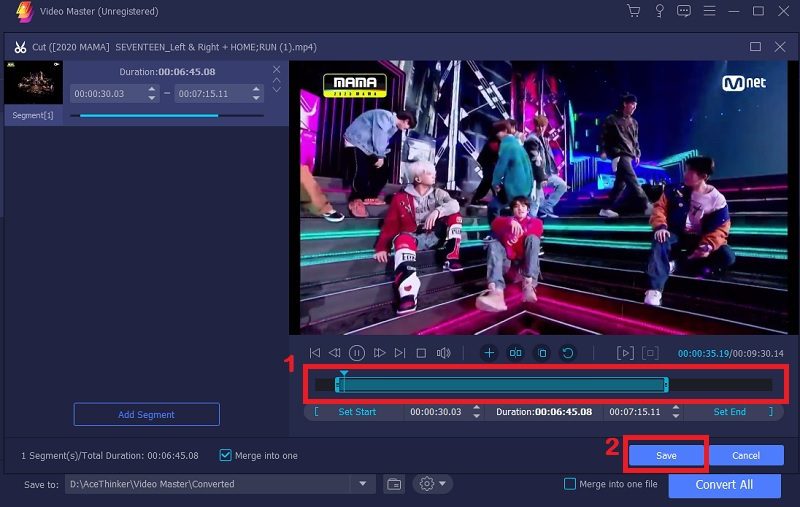Jump to the last frame

(400, 352)
